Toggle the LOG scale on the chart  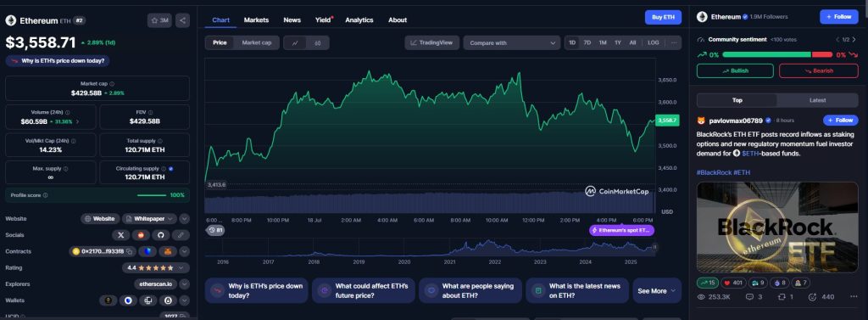tap(654, 42)
